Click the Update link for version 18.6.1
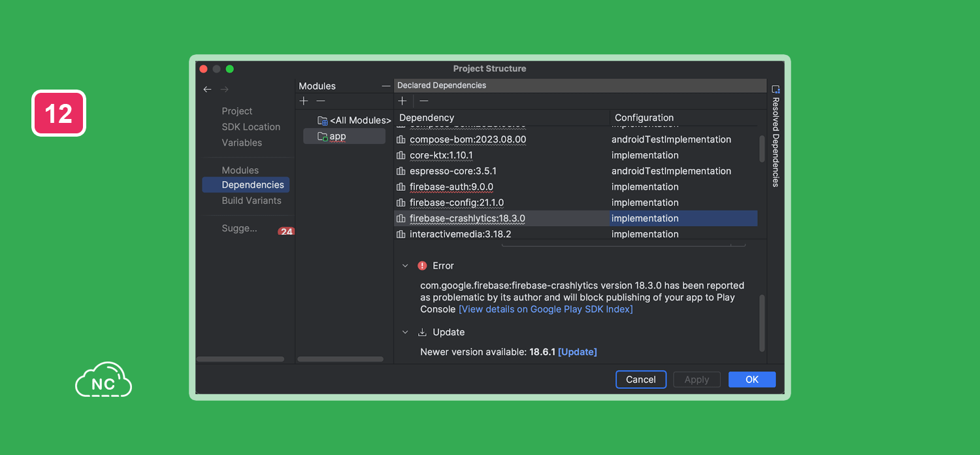Viewport: 980px width, 455px height. (578, 352)
